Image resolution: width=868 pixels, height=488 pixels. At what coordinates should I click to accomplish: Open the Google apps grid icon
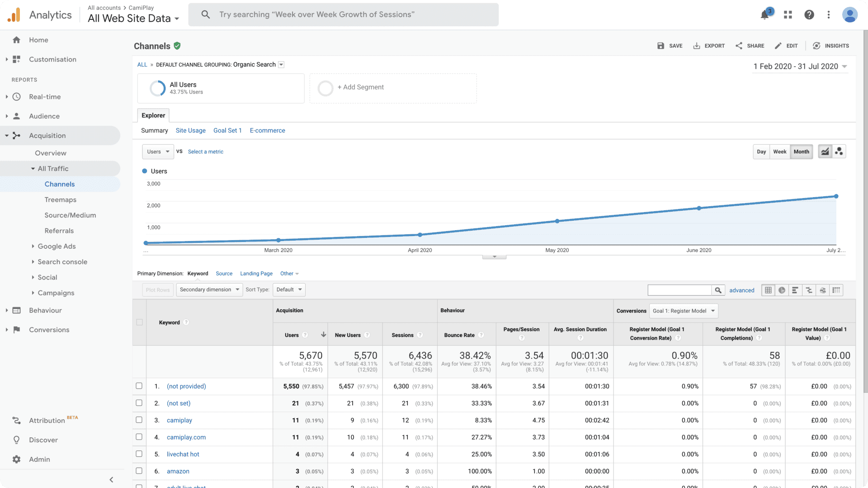788,15
